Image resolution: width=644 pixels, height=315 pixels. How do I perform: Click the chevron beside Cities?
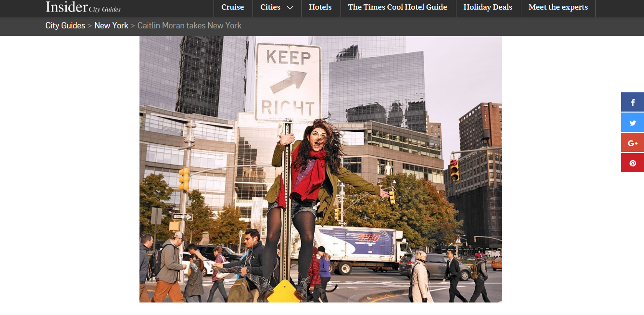290,8
